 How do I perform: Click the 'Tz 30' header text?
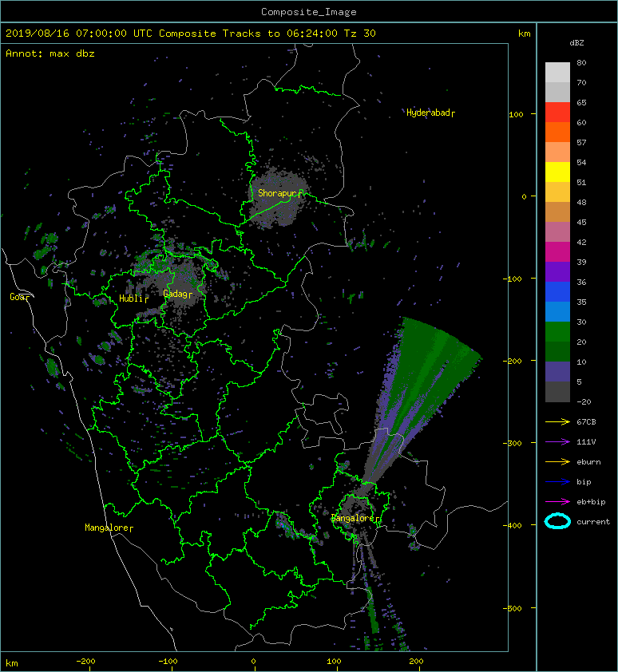point(360,34)
